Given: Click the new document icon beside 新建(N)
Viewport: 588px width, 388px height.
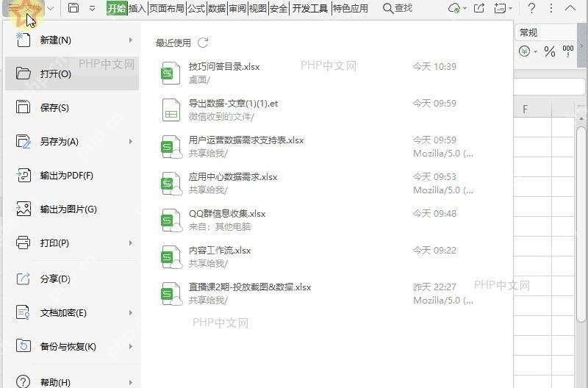Looking at the screenshot, I should coord(24,40).
